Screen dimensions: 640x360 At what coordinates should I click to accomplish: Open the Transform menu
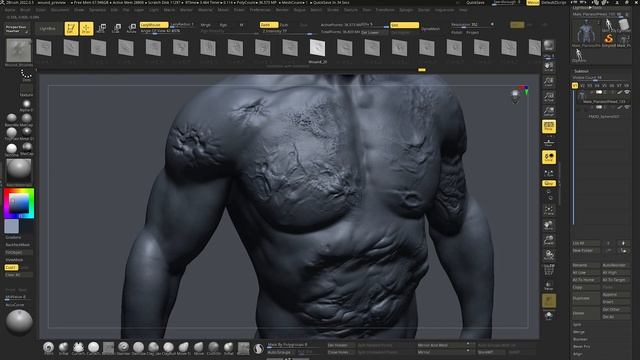[385, 10]
